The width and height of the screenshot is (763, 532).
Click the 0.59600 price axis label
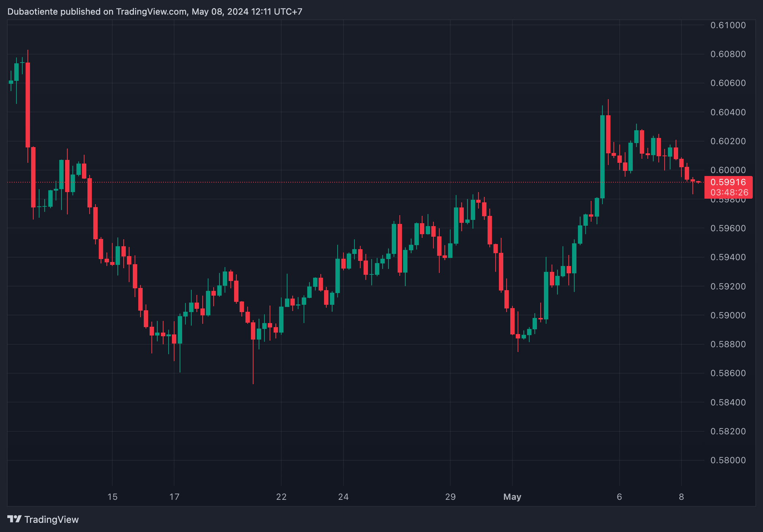[728, 228]
